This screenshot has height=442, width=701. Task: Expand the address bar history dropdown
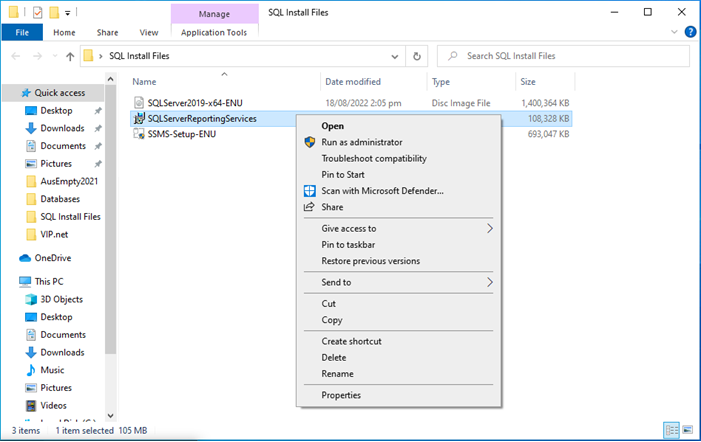point(395,56)
